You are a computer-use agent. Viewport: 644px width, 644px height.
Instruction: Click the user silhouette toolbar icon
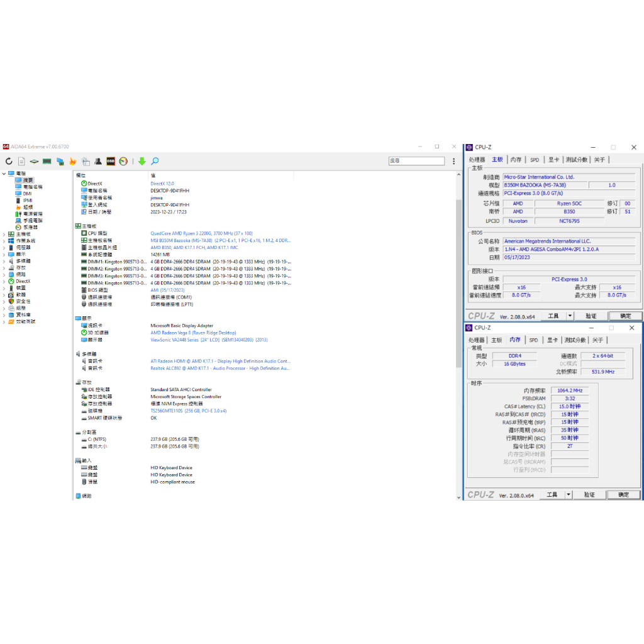[x=98, y=162]
